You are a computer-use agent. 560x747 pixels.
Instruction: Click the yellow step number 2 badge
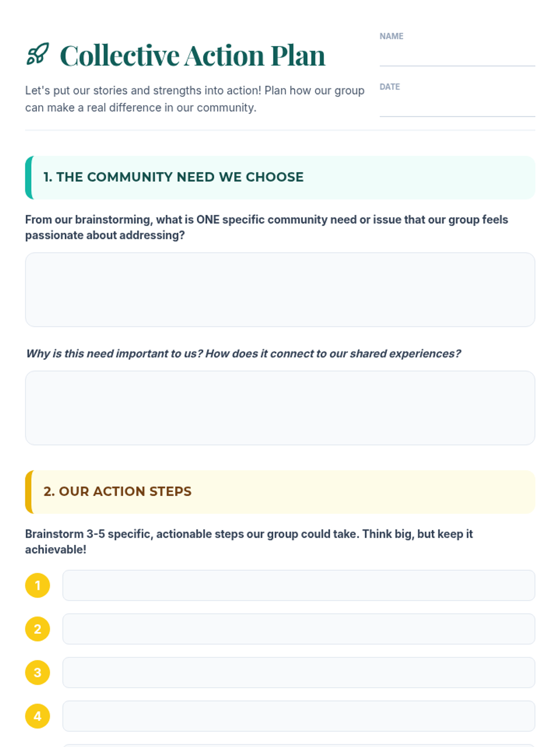pos(37,629)
